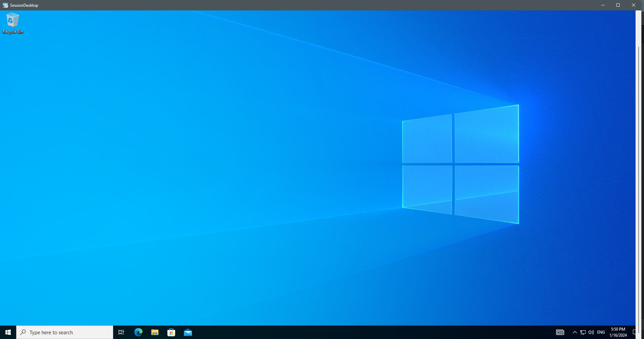Viewport: 644px width, 339px height.
Task: Minimize the SessionDesktop window
Action: (x=603, y=5)
